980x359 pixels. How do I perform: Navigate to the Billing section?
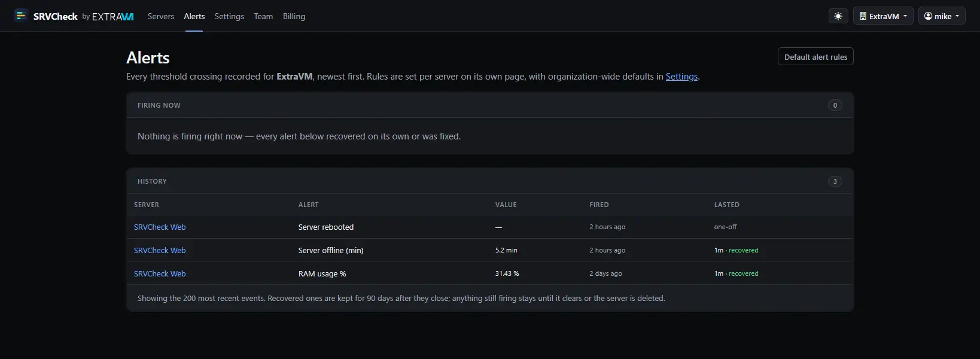coord(294,16)
